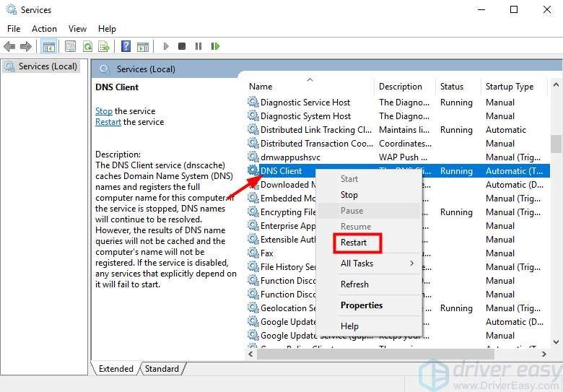Open Help via blue question mark icon

click(126, 46)
